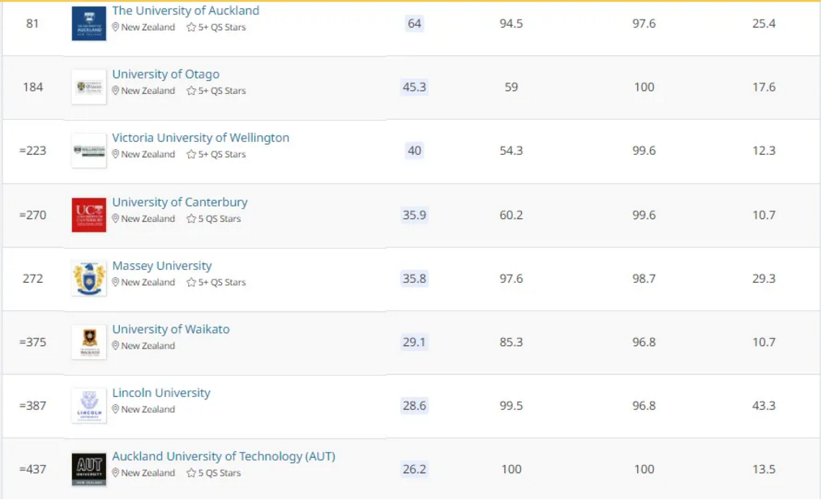Click the 100 value in Otago row
Viewport: 821px width, 504px height.
click(x=644, y=87)
